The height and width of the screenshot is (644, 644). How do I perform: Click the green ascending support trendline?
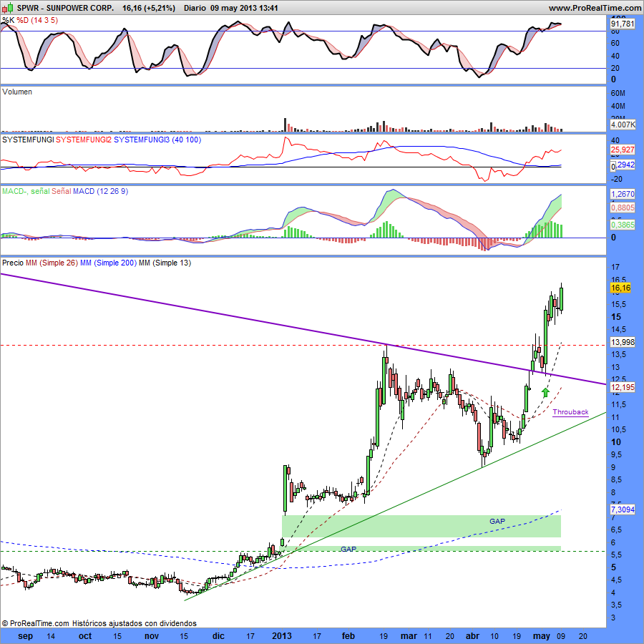point(395,507)
